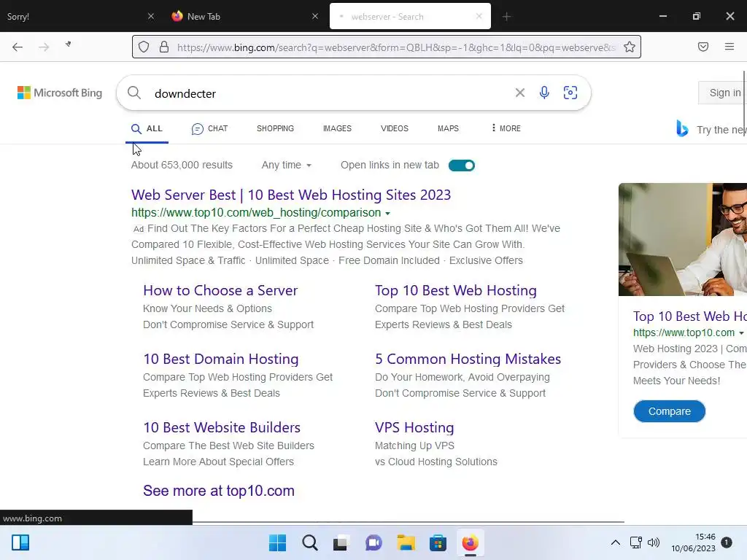Open the Top 10 Best Web Hosting sublink
Image resolution: width=747 pixels, height=560 pixels.
[456, 290]
